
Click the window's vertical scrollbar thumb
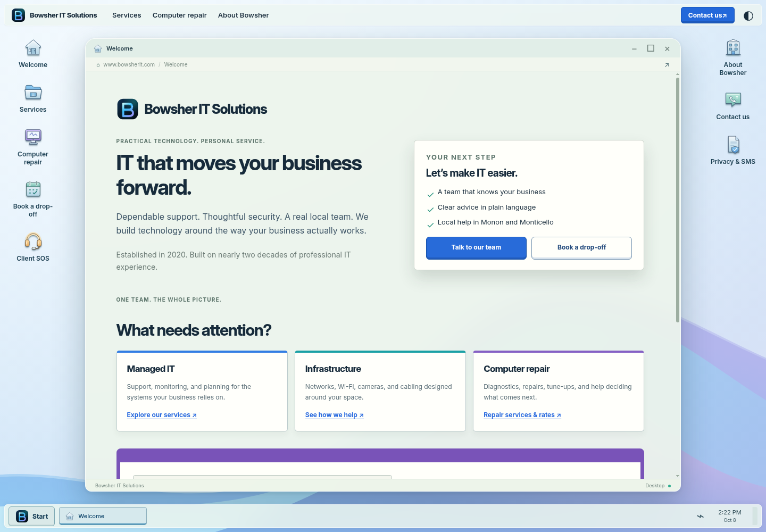point(678,199)
